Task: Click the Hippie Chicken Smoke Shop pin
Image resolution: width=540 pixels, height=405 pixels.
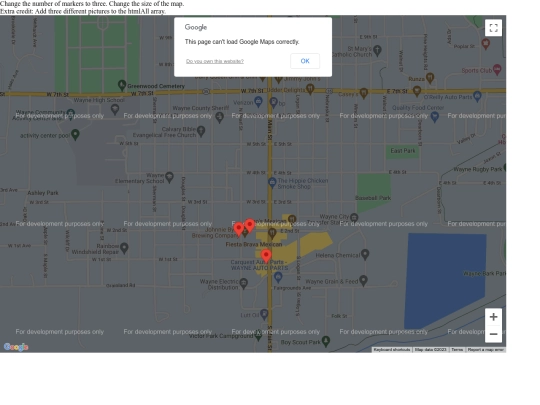Action: pos(272,183)
